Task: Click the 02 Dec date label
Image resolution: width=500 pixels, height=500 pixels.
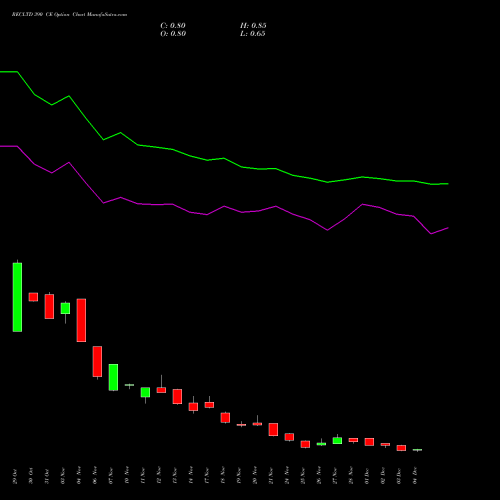Action: pos(383,476)
